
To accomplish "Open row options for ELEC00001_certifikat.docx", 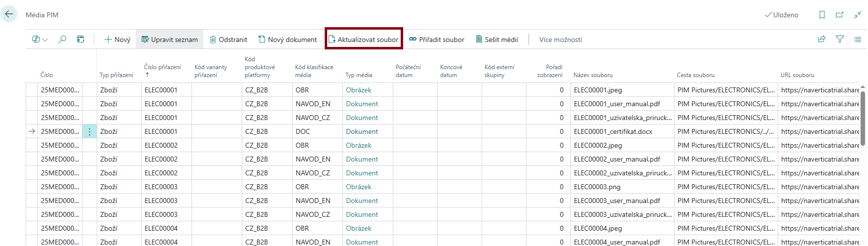I will click(x=89, y=131).
